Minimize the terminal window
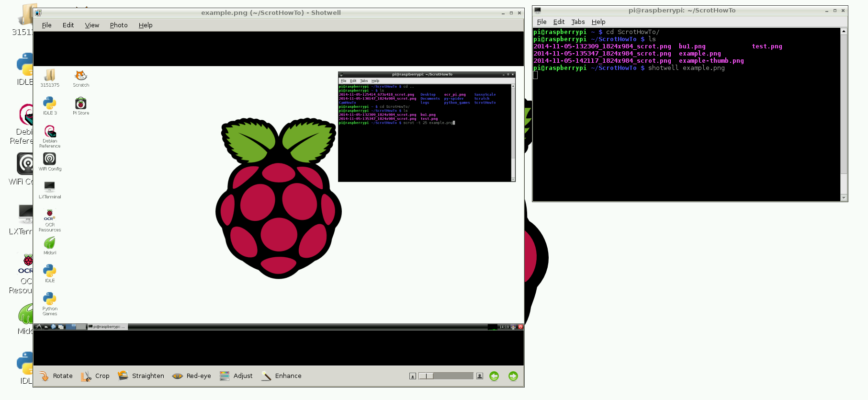Screen dimensions: 868x400 coord(827,11)
